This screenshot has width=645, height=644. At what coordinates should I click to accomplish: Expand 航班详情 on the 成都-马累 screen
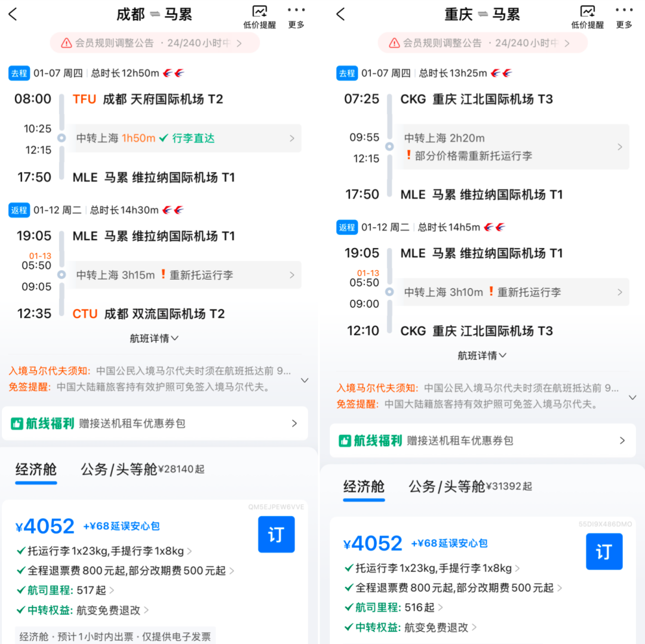point(154,338)
